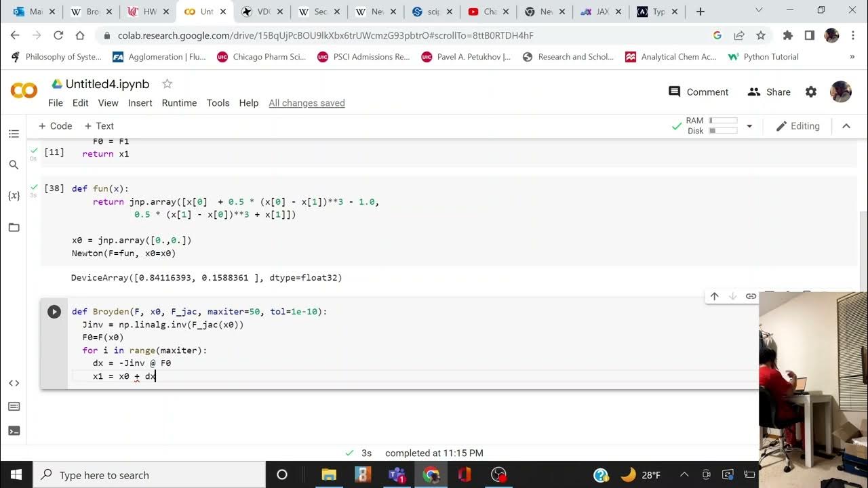868x488 pixels.
Task: Open the code snippets icon
Action: [x=14, y=383]
